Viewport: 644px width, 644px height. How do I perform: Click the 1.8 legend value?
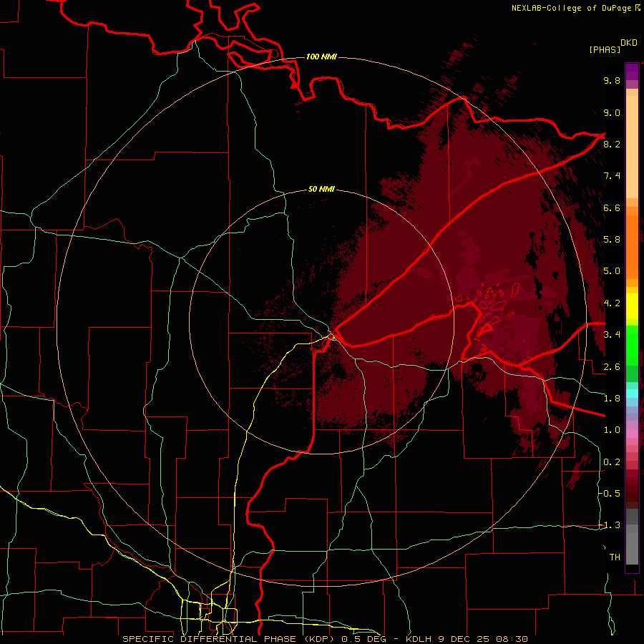[612, 399]
